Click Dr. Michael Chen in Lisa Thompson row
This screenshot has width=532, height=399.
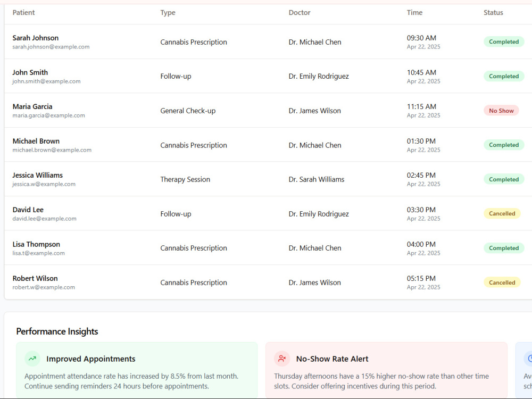315,248
